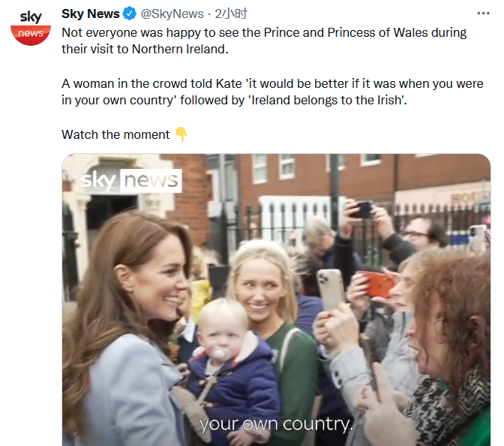Click the gray phone held up in video
The width and height of the screenshot is (504, 446).
[x=330, y=287]
